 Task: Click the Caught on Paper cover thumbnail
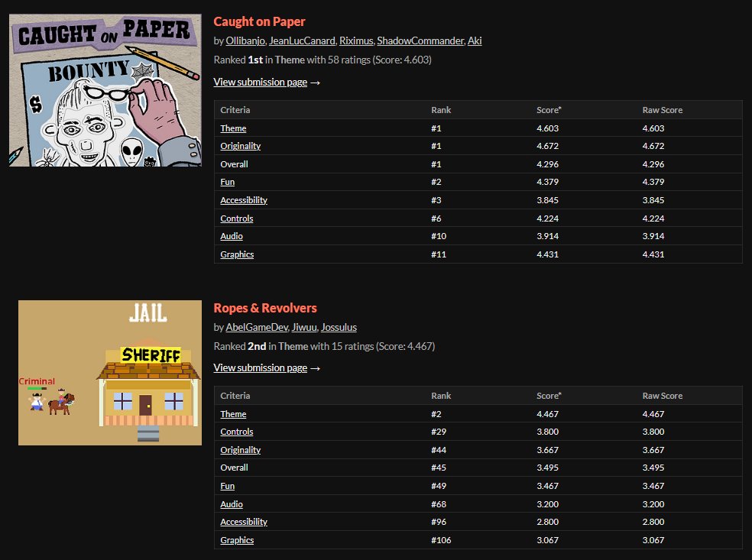(x=105, y=90)
